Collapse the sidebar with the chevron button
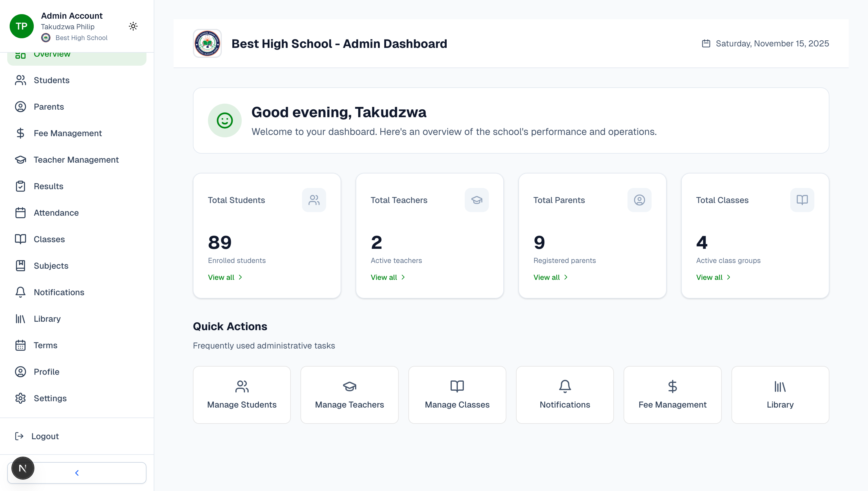Viewport: 868px width, 491px height. point(77,472)
